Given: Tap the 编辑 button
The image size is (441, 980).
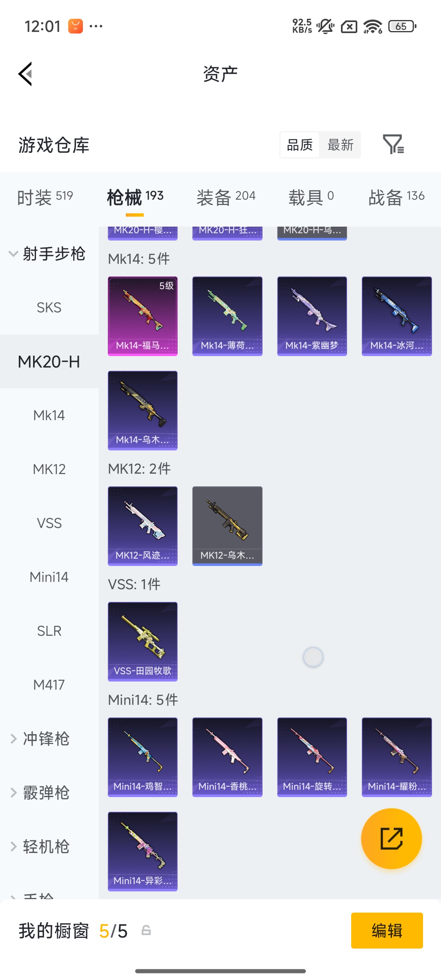Looking at the screenshot, I should tap(387, 931).
